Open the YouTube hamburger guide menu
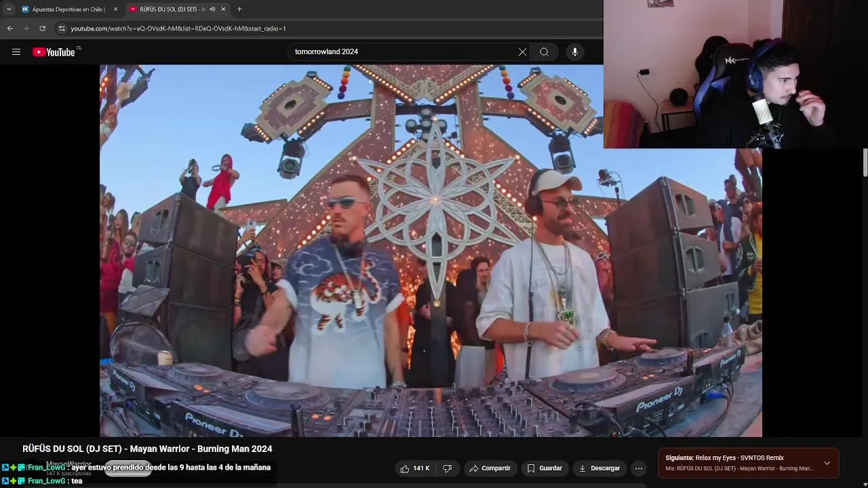This screenshot has width=868, height=488. point(16,52)
